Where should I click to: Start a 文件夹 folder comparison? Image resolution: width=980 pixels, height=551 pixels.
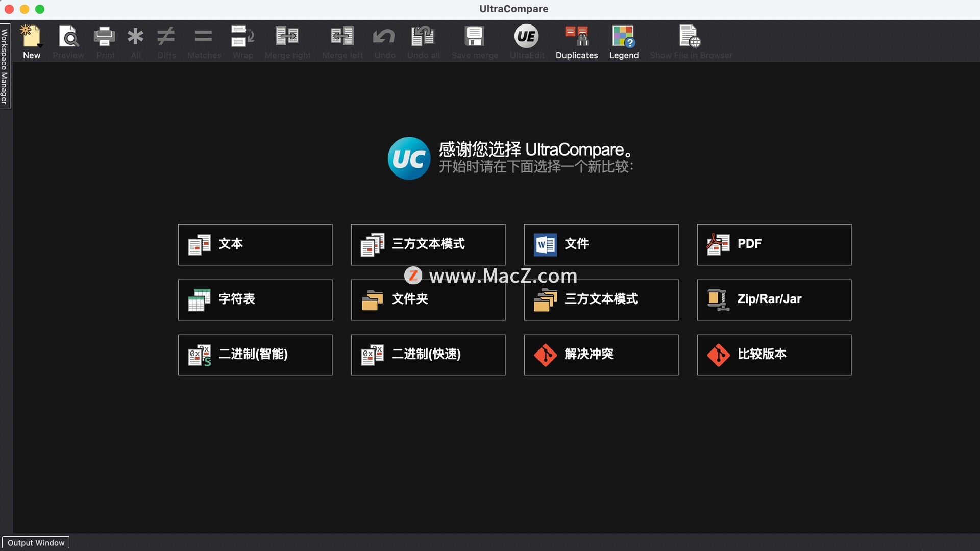point(428,300)
